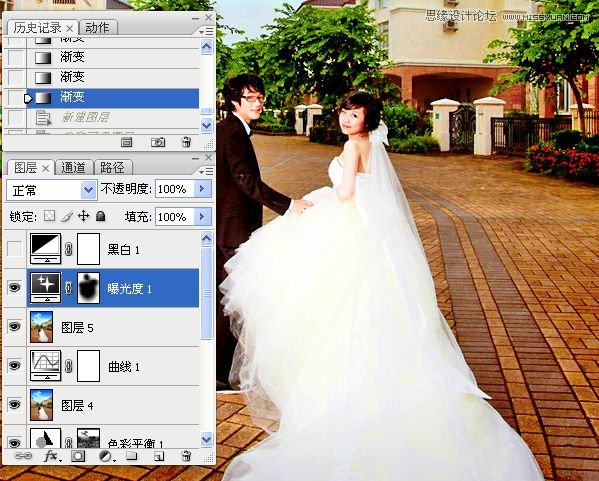This screenshot has width=599, height=481.
Task: Click the 曝光度 1 layer mask thumbnail
Action: tap(88, 288)
